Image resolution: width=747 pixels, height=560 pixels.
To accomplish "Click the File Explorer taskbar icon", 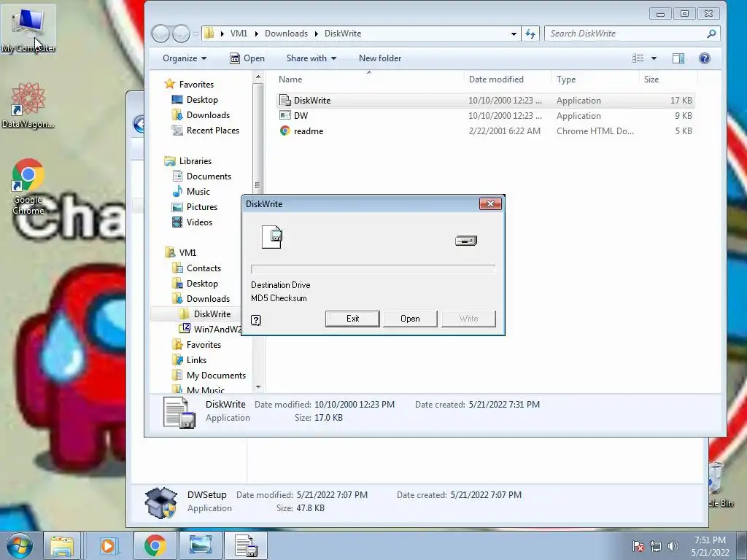I will (x=63, y=545).
